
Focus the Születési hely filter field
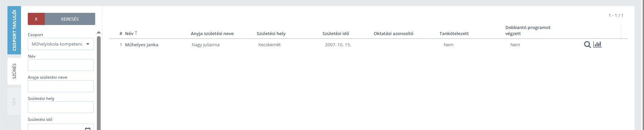click(x=61, y=107)
